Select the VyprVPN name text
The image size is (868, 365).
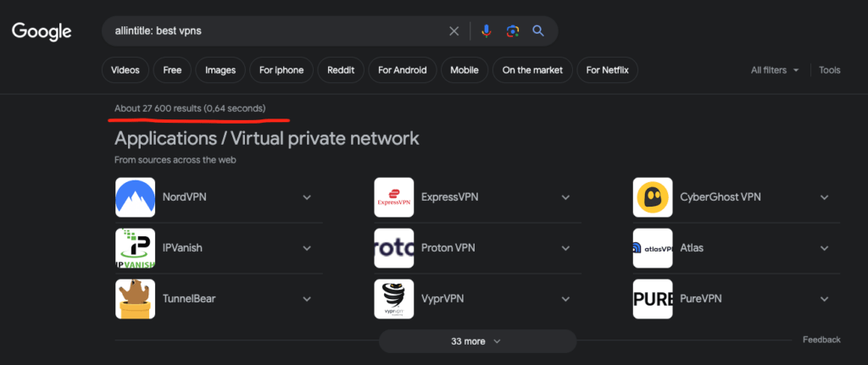point(442,299)
